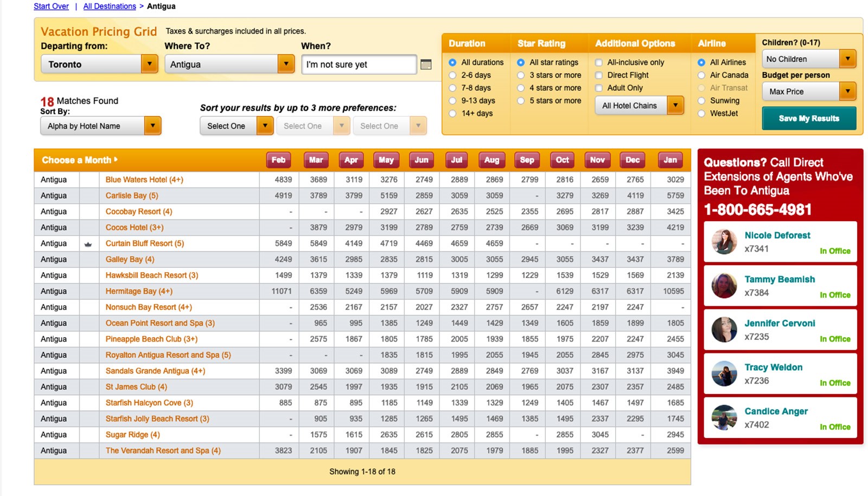This screenshot has height=496, width=868.
Task: Check the Direct Flight option
Action: [x=599, y=75]
